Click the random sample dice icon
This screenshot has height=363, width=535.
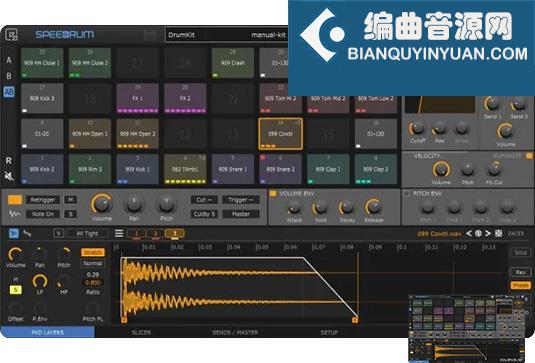(498, 233)
